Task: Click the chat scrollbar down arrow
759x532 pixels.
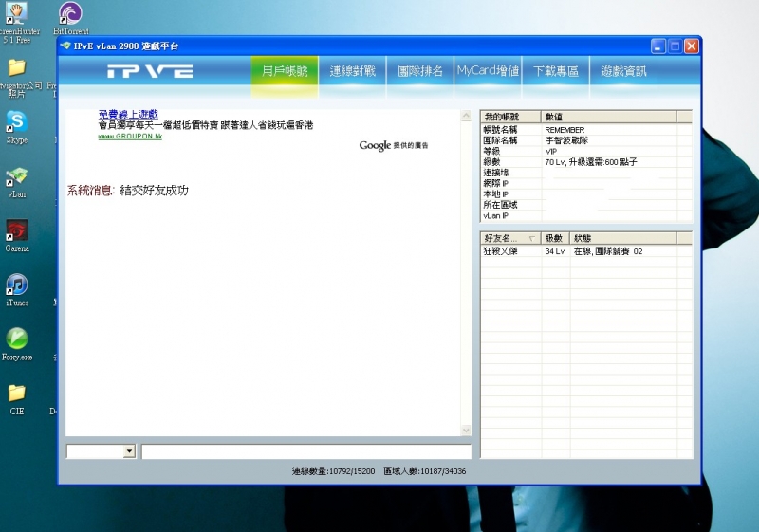Action: click(466, 430)
